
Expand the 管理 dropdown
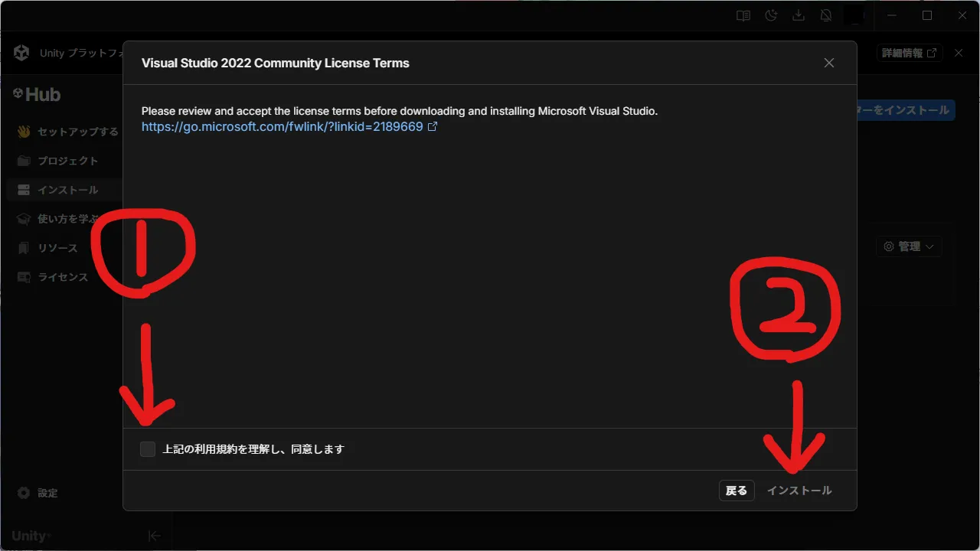909,246
